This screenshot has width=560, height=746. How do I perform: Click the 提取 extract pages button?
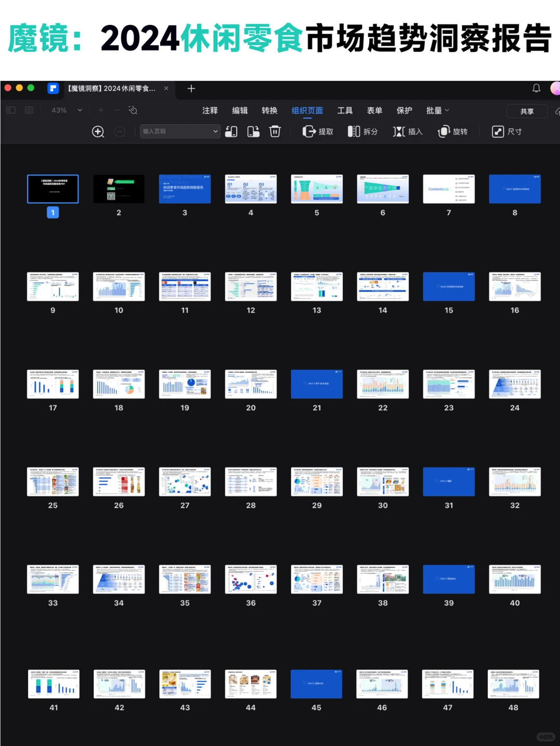pos(318,132)
